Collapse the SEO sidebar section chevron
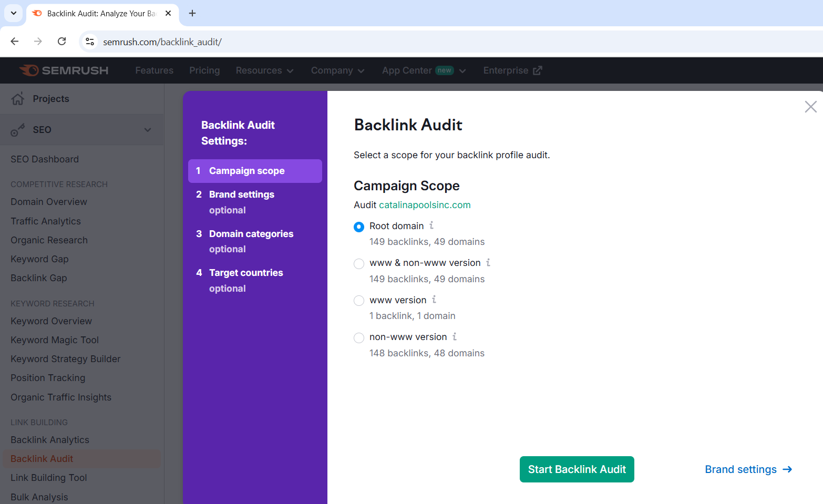Image resolution: width=823 pixels, height=504 pixels. pos(148,130)
